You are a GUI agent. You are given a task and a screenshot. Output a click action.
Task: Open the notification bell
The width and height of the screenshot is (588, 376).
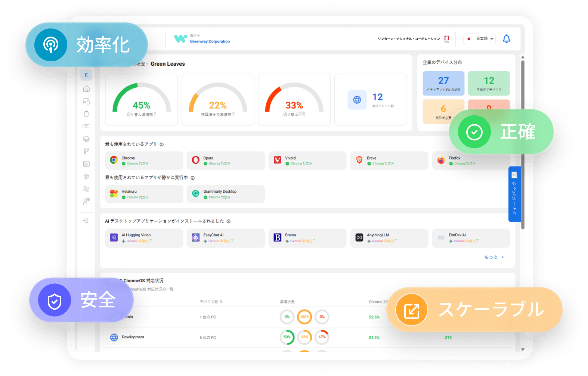tap(506, 39)
